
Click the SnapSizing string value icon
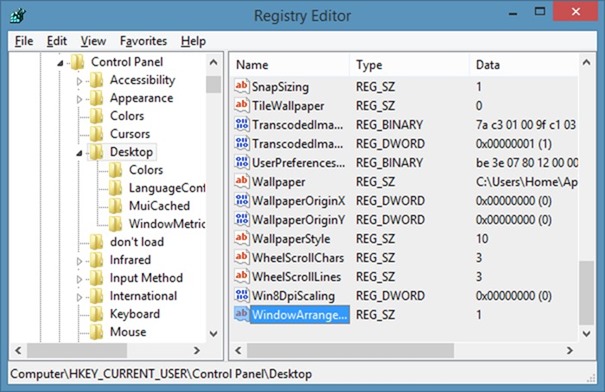click(x=242, y=86)
